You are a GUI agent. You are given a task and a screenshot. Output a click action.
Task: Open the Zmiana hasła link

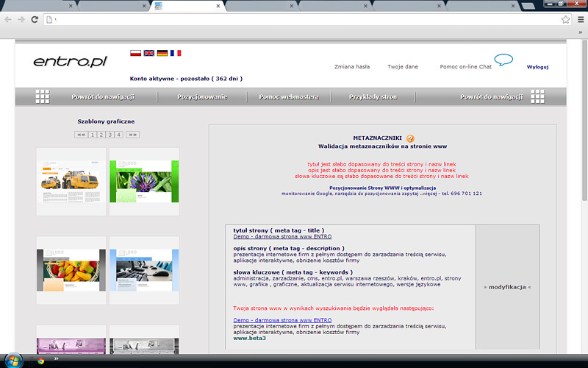(x=351, y=67)
